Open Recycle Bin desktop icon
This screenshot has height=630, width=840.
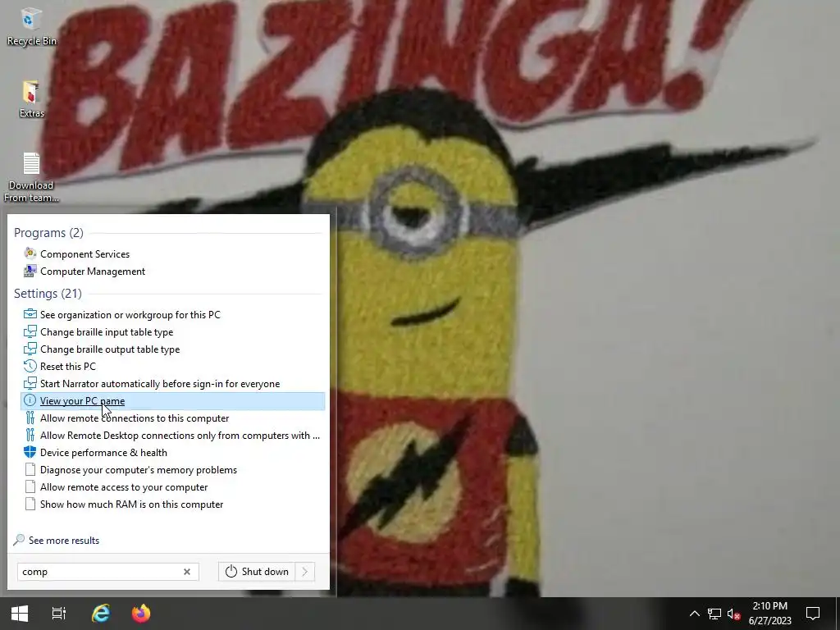tap(31, 27)
